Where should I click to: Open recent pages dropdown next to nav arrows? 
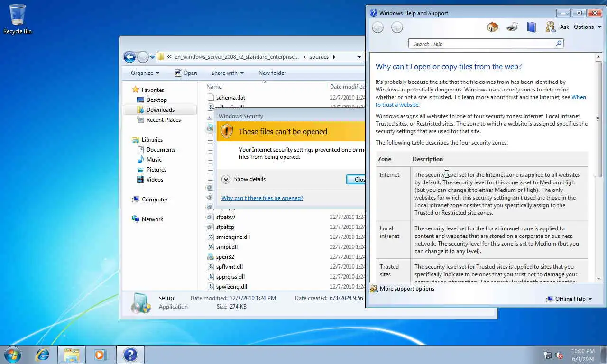coord(152,57)
